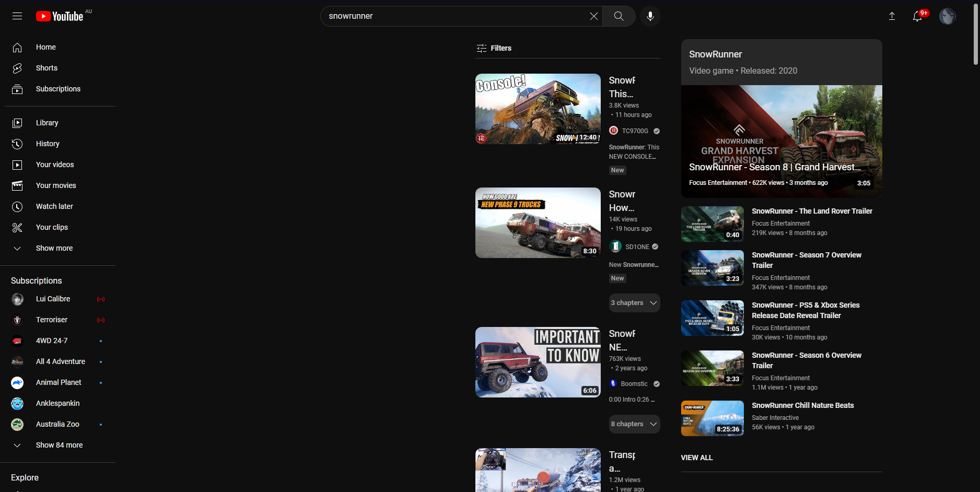Open Chill Nature Beats thumbnail image

coord(712,418)
